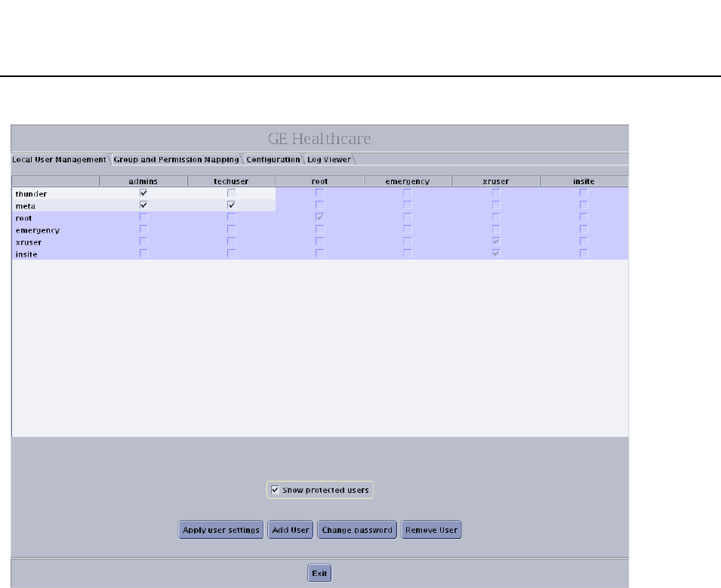The width and height of the screenshot is (721, 588).
Task: Check techuser checkbox for xruser row
Action: (231, 242)
